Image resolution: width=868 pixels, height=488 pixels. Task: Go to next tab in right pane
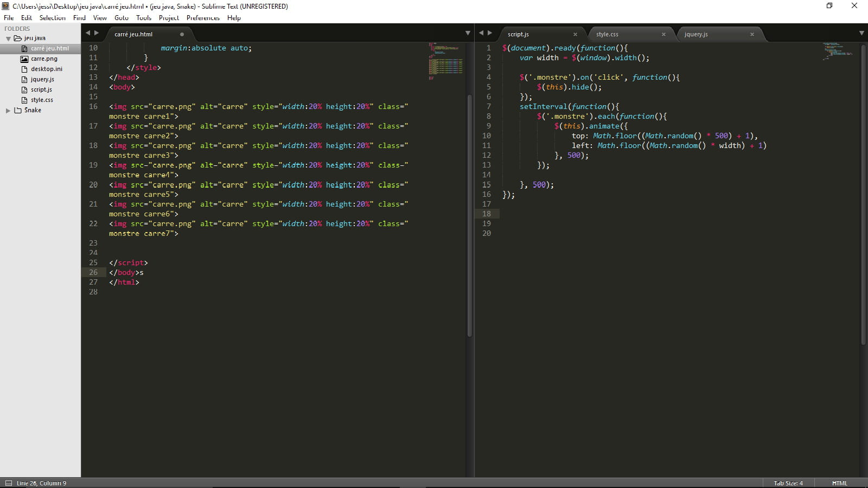(x=490, y=33)
